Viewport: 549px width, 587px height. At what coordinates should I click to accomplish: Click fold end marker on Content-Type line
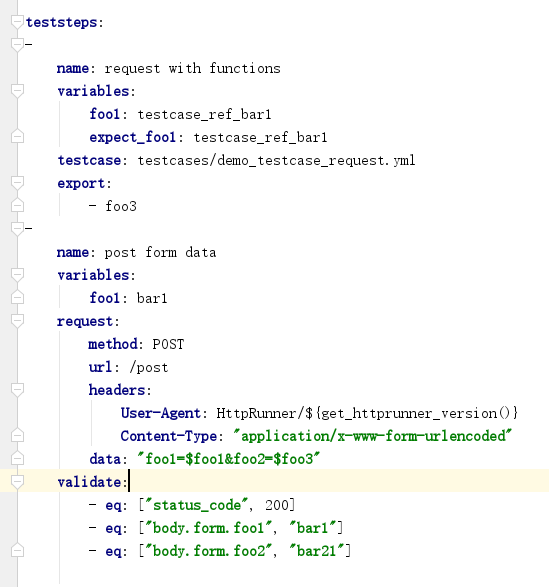pos(17,435)
